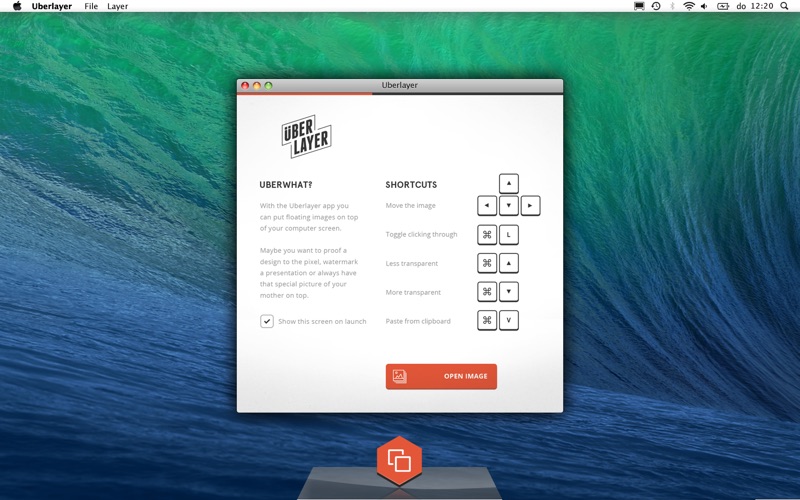Click the command key in Paste from clipboard row

point(487,320)
